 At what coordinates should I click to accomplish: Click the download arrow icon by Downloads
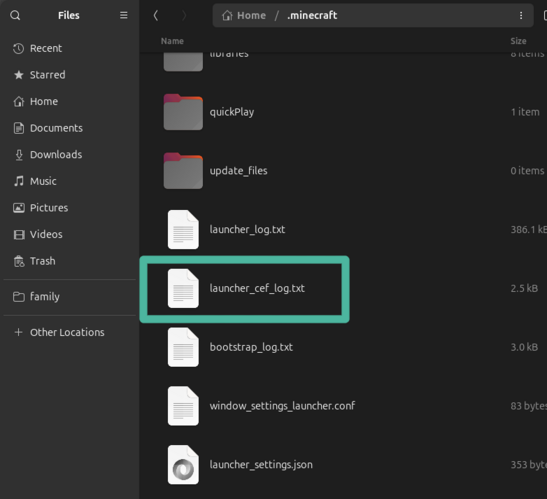19,155
